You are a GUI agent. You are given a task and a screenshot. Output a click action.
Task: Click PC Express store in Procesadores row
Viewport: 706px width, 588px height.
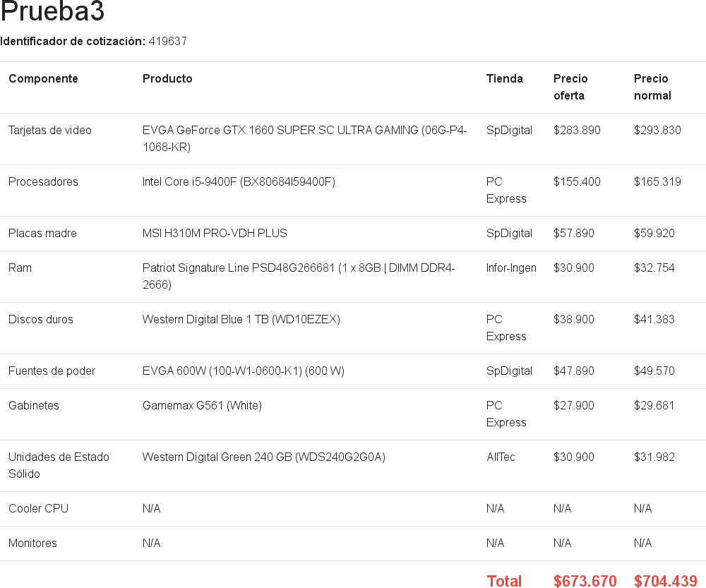coord(506,191)
